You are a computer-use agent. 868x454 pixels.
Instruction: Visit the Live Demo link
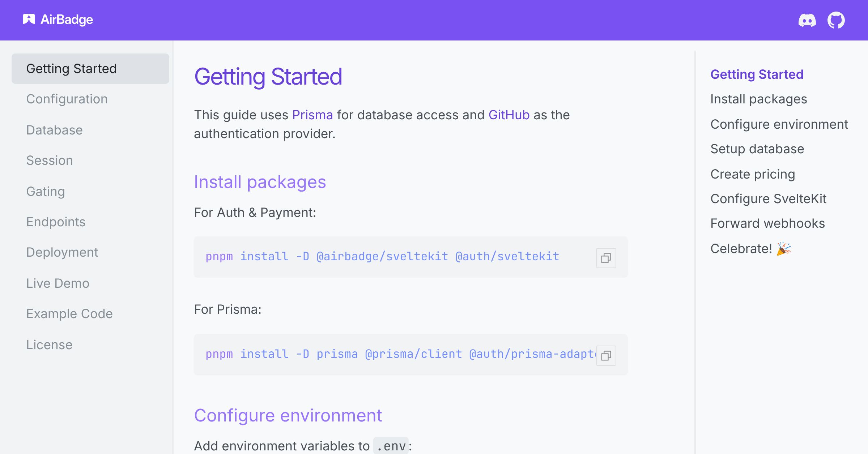point(58,283)
